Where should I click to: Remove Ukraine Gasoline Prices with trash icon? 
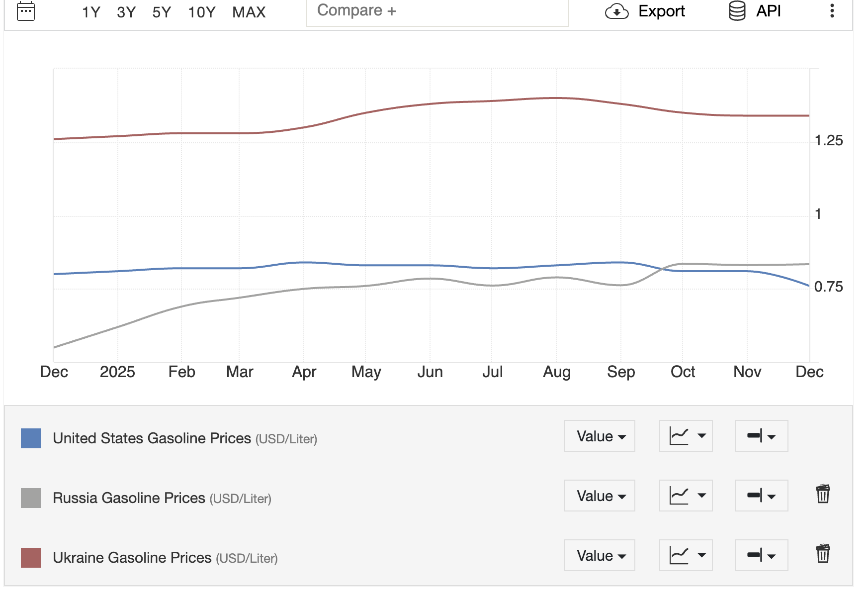823,554
